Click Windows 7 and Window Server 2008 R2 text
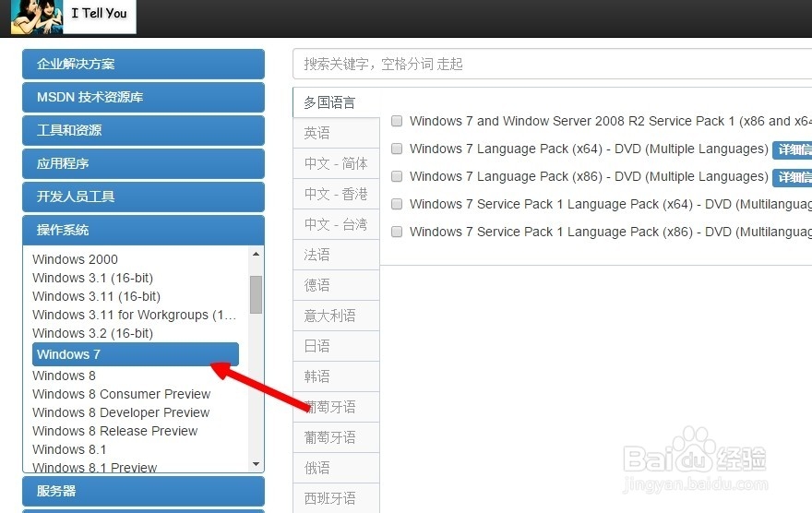This screenshot has width=812, height=513. click(x=611, y=121)
